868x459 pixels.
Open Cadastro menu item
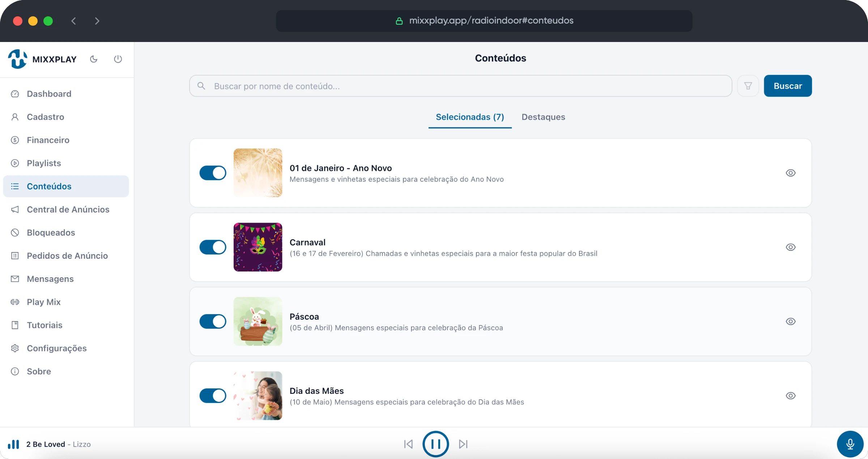click(x=66, y=117)
